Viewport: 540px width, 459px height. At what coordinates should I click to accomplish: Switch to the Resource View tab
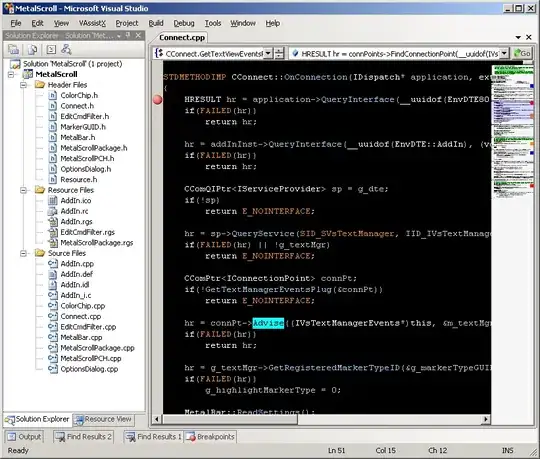pos(104,419)
